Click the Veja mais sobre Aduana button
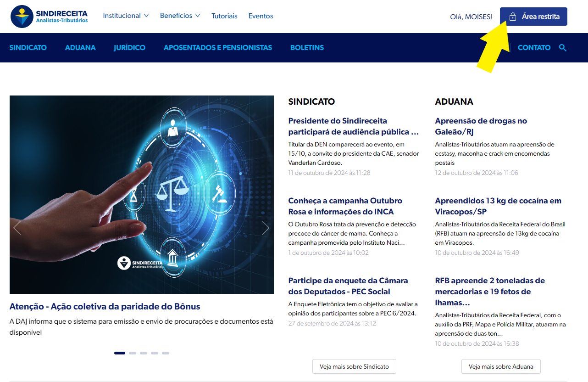The image size is (588, 382). point(501,366)
